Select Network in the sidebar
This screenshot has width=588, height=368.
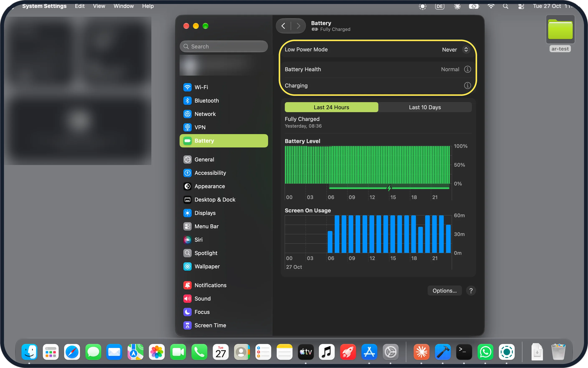tap(224, 114)
